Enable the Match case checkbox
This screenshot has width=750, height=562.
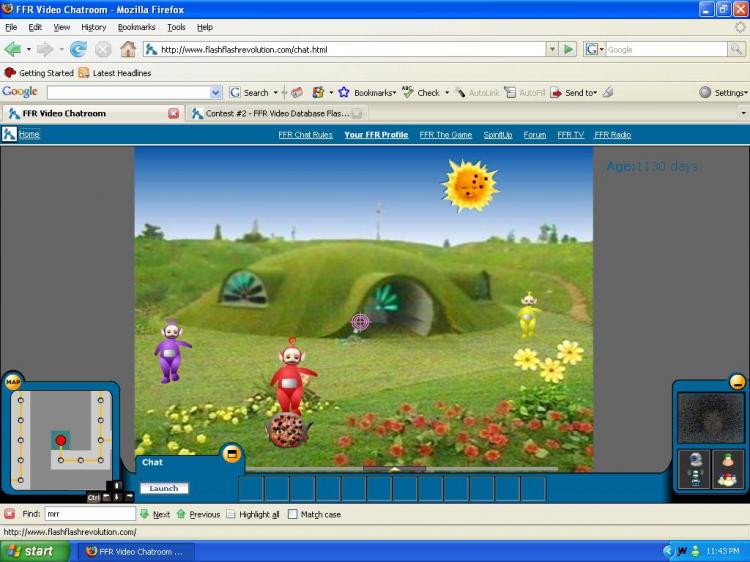[292, 514]
